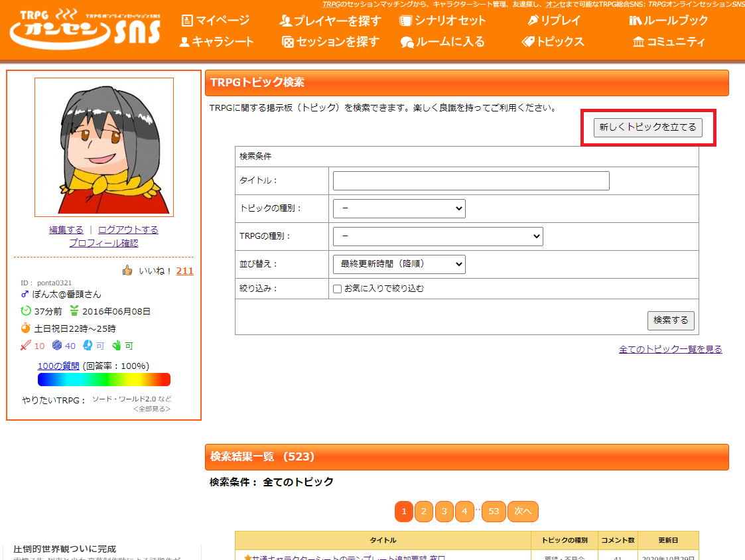Go to results page 4
The width and height of the screenshot is (745, 560).
pos(464,512)
